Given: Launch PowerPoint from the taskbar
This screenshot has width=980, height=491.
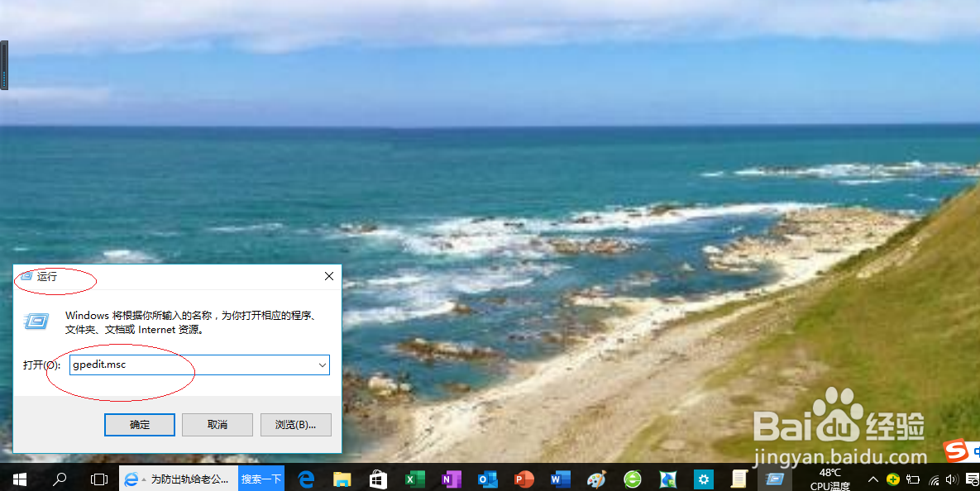Looking at the screenshot, I should pos(523,479).
